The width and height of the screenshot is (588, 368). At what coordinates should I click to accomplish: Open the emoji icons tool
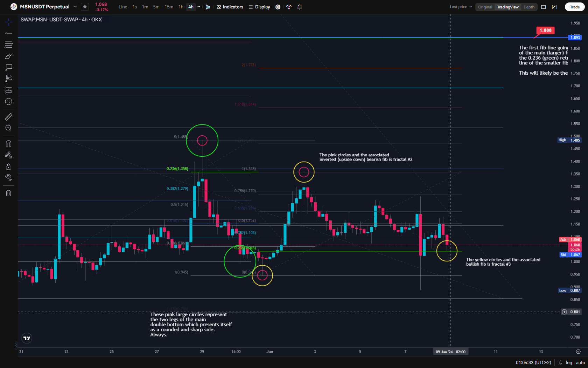click(9, 102)
